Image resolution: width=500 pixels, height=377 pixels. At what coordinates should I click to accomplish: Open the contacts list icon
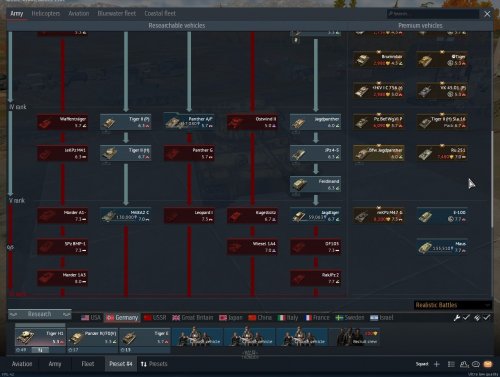click(x=464, y=364)
